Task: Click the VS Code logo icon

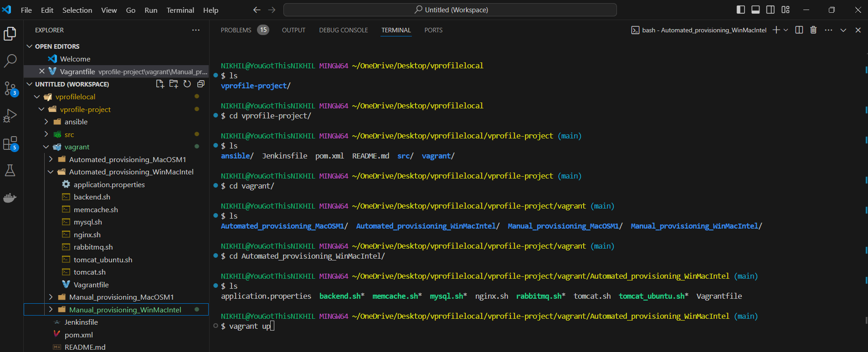Action: (x=7, y=10)
